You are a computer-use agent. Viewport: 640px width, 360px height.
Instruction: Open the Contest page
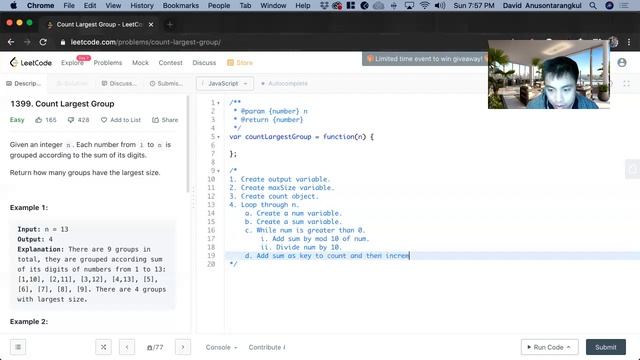pos(170,62)
